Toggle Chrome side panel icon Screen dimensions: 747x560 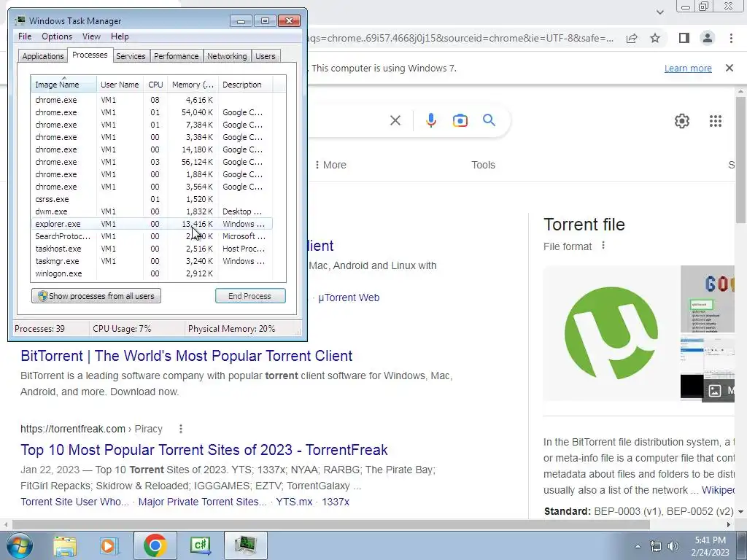click(x=684, y=38)
